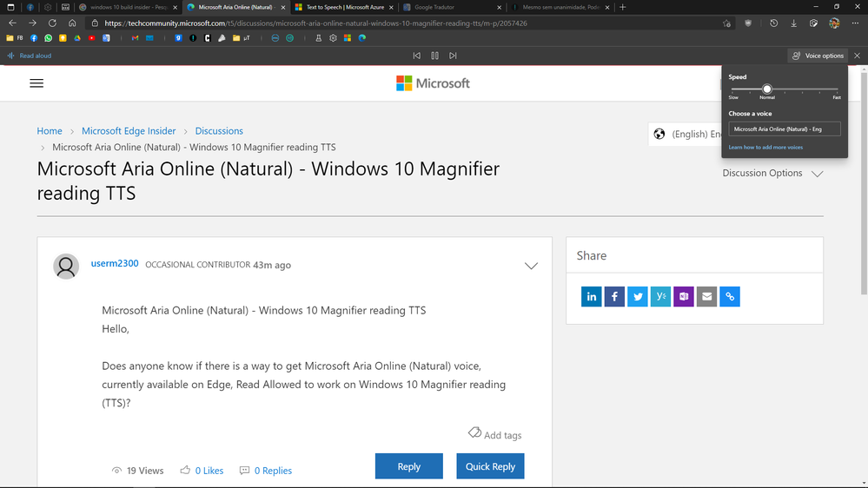Click the Reply button

409,466
